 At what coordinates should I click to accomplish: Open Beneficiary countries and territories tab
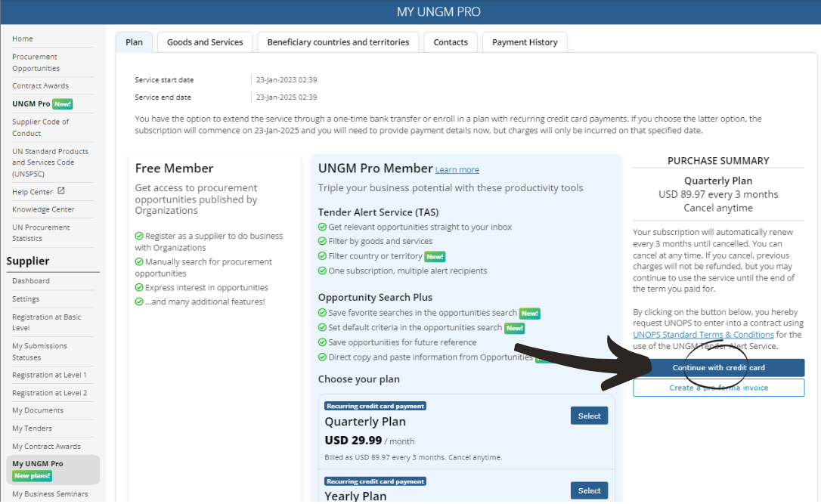coord(338,42)
